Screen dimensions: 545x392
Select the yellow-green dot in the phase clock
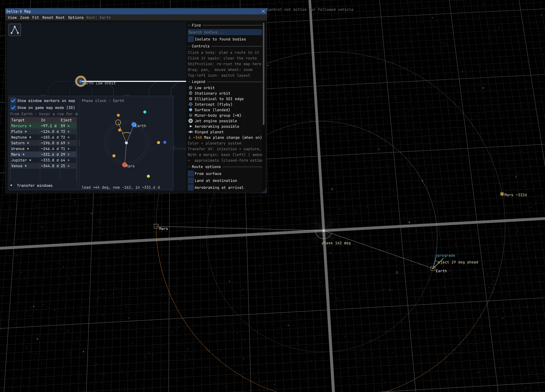148,176
